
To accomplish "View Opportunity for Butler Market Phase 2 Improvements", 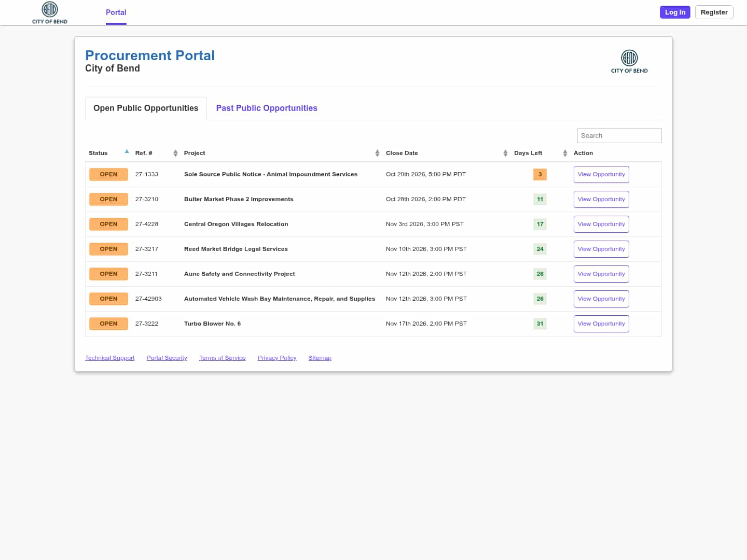I will [x=601, y=199].
